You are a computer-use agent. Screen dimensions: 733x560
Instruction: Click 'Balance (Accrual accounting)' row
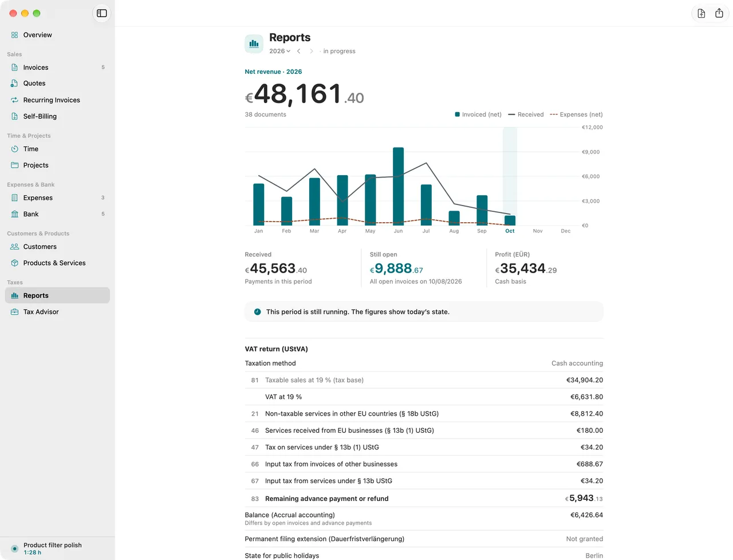(x=424, y=518)
